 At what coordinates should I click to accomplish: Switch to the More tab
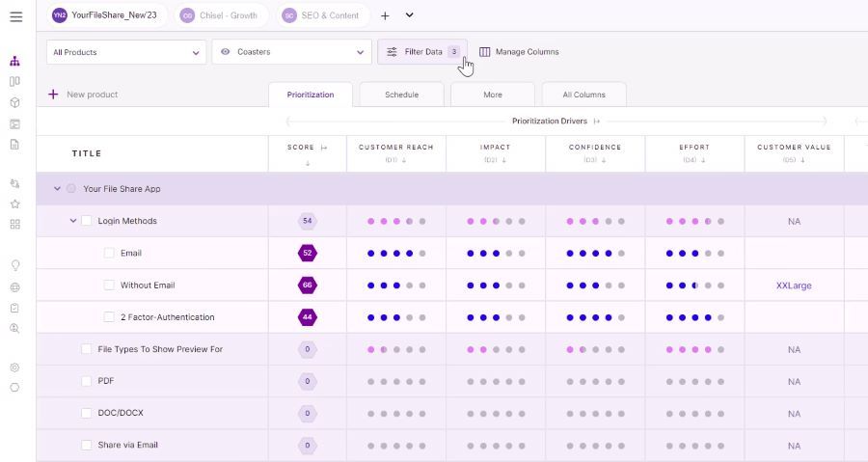(x=493, y=95)
